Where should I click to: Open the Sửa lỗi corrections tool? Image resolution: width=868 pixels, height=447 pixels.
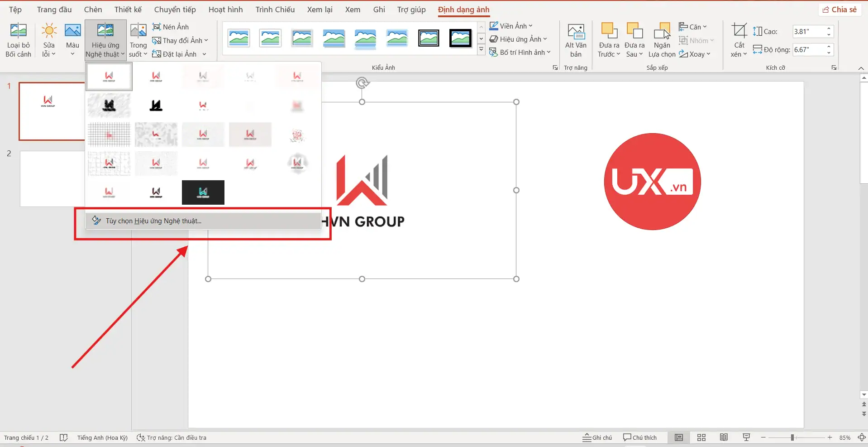49,40
